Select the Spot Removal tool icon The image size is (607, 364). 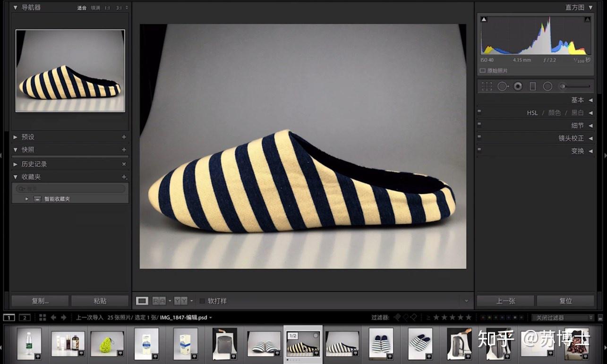click(503, 86)
